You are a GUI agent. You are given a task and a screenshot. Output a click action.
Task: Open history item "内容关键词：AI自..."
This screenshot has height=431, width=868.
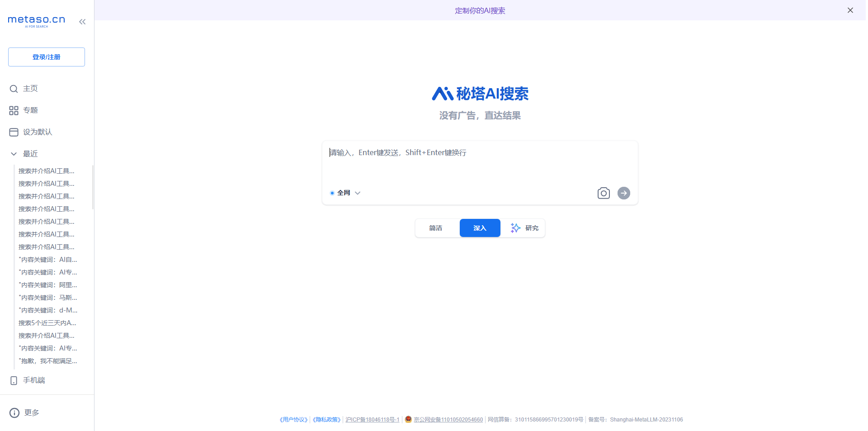[48, 260]
